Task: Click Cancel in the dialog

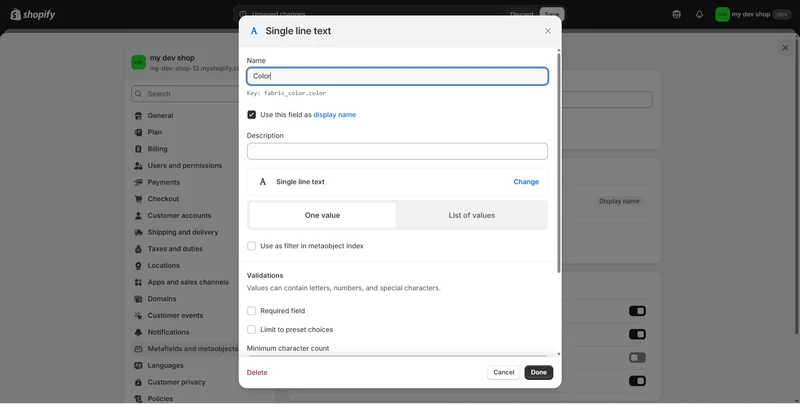Action: 504,372
